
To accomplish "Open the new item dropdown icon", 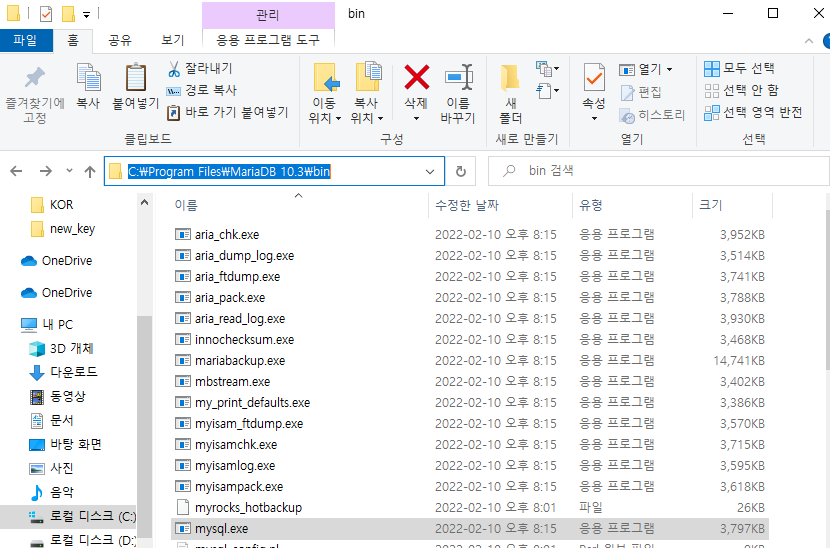I will coord(547,68).
